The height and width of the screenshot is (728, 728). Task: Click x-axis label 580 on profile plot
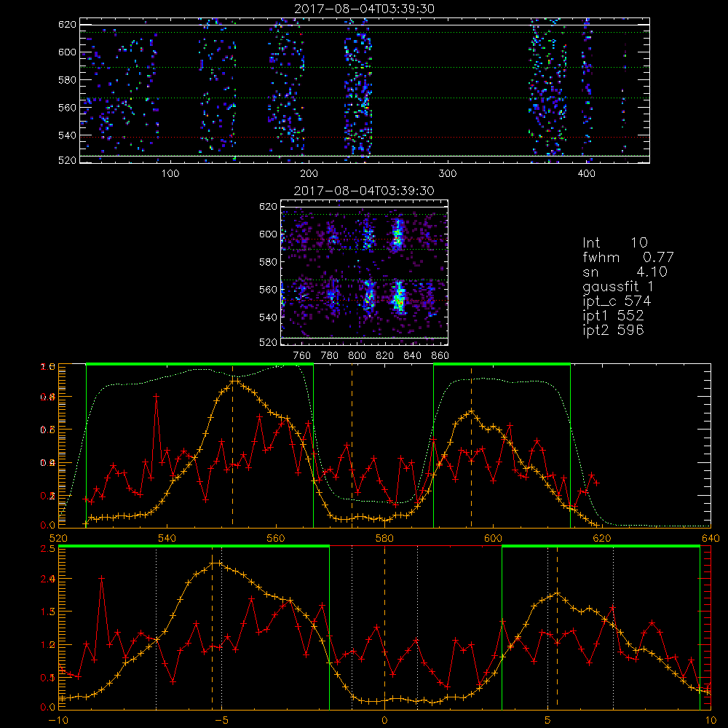tap(384, 539)
